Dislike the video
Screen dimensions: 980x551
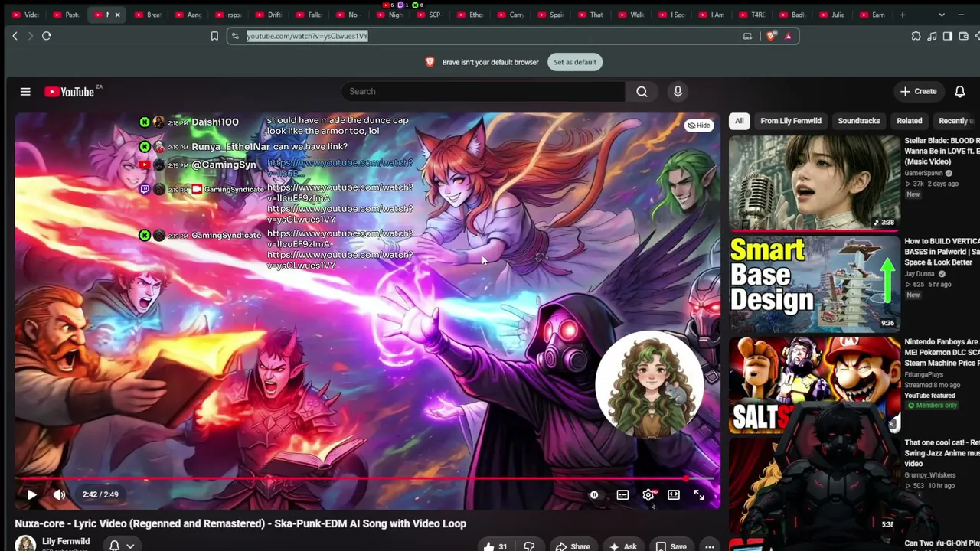529,546
